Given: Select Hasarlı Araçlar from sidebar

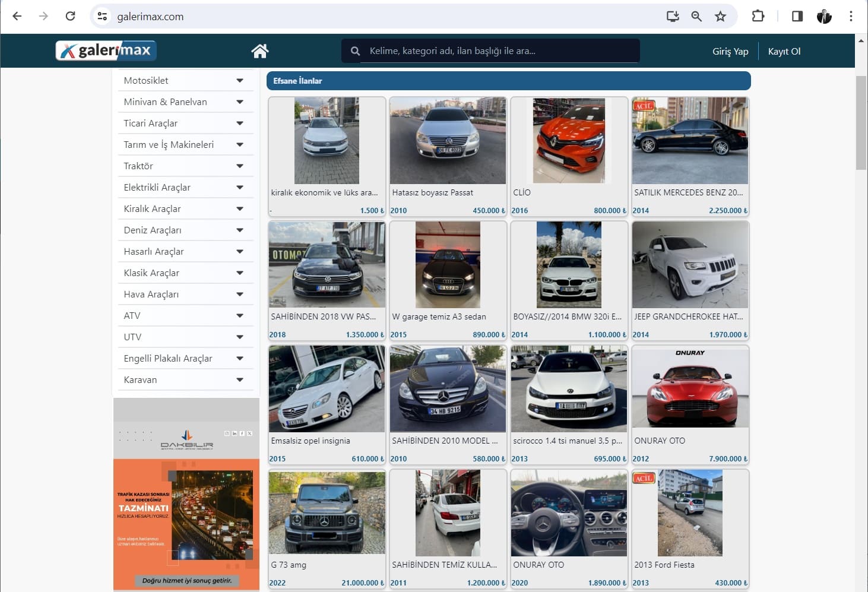Looking at the screenshot, I should click(154, 252).
